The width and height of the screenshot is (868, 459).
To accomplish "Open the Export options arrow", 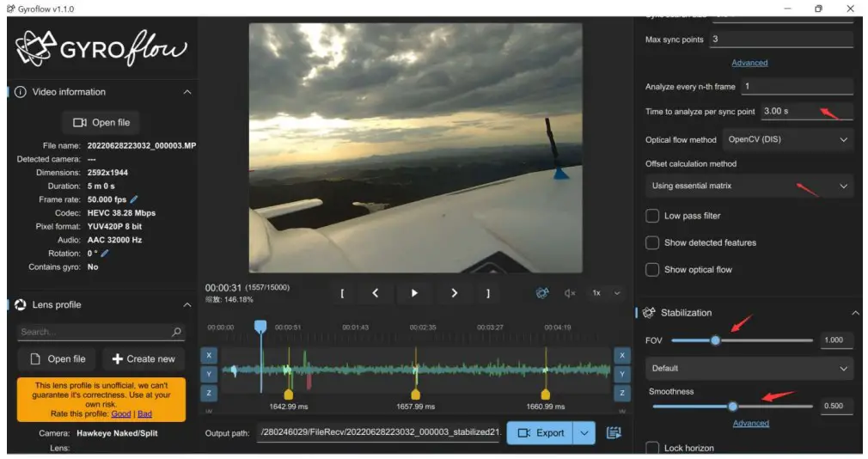I will (584, 433).
